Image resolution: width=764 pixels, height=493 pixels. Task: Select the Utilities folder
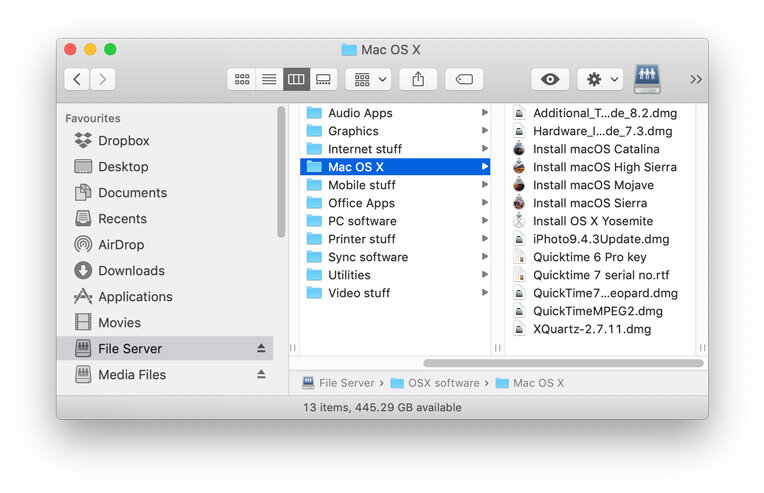tap(395, 275)
